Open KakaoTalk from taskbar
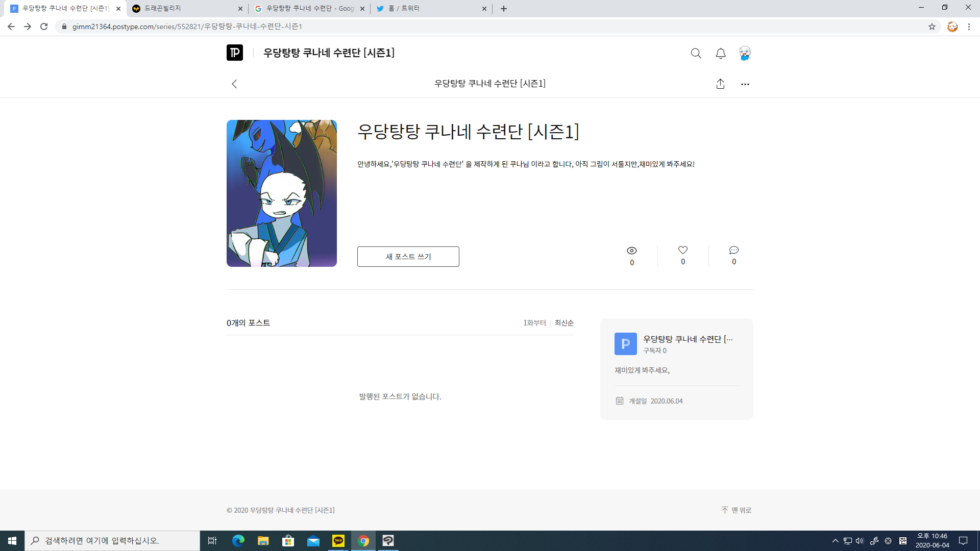 coord(338,541)
